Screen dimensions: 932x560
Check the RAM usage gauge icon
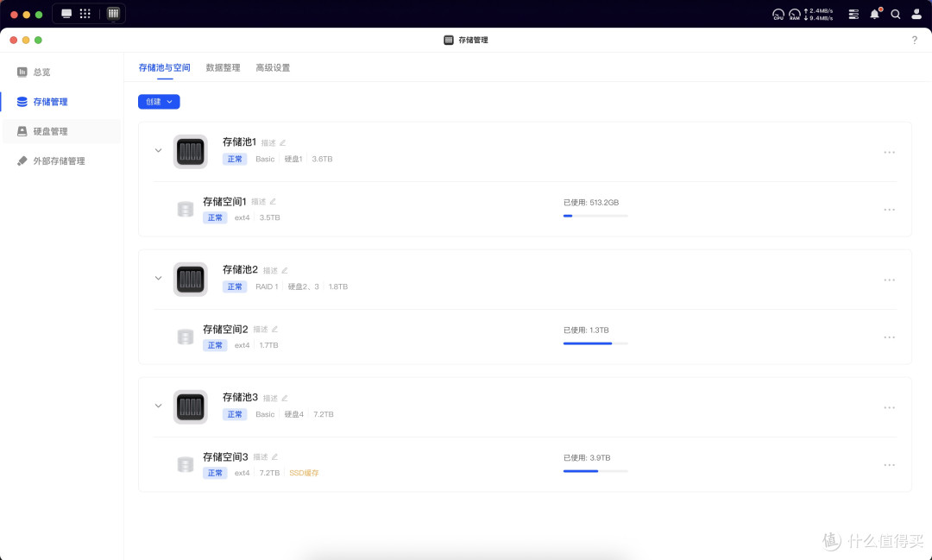click(x=795, y=15)
